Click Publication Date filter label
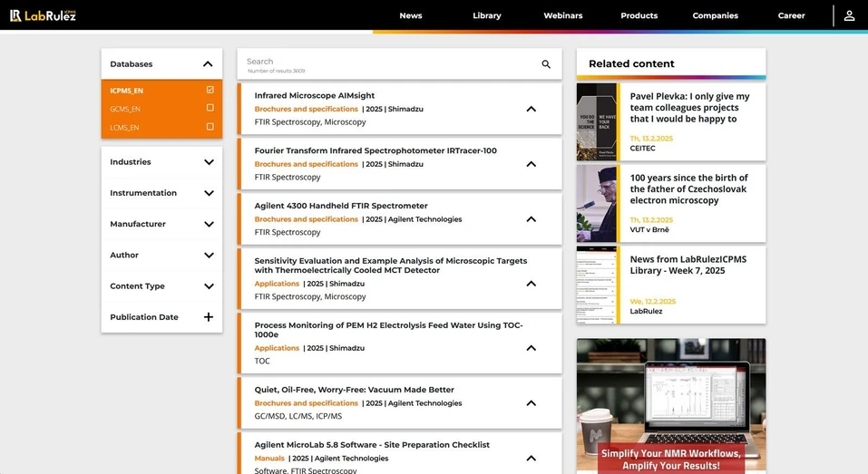 coord(144,317)
